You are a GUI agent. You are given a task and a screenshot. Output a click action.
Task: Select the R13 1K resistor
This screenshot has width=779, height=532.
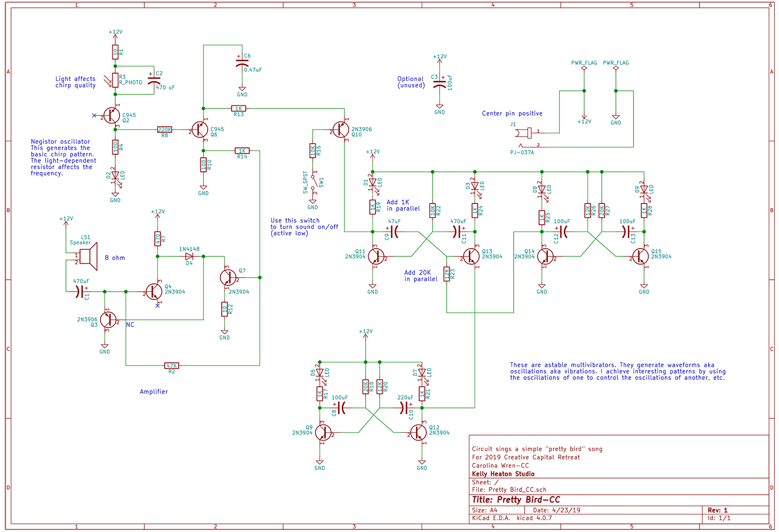[x=238, y=108]
